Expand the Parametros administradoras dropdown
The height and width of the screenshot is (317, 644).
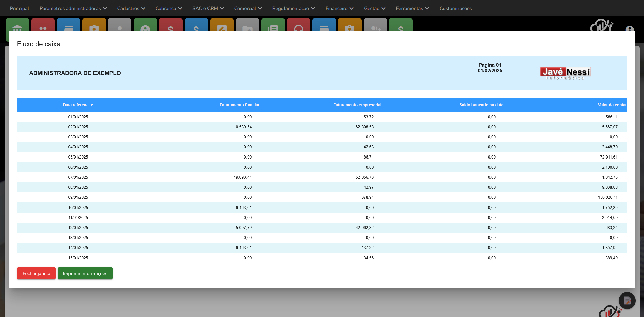click(73, 8)
